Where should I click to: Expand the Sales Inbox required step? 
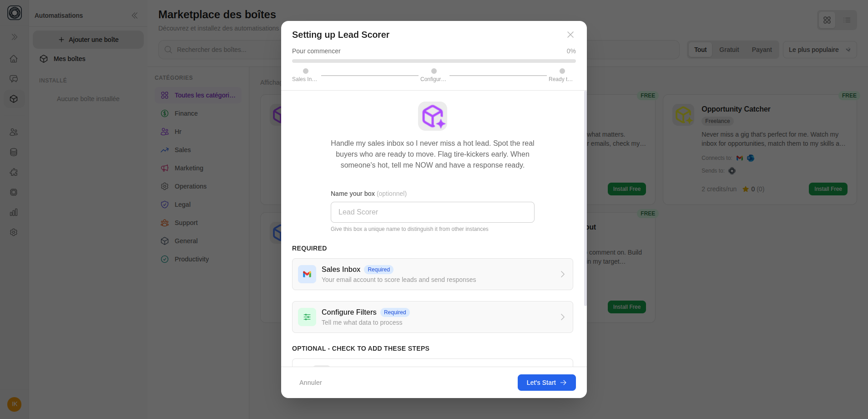pyautogui.click(x=432, y=274)
